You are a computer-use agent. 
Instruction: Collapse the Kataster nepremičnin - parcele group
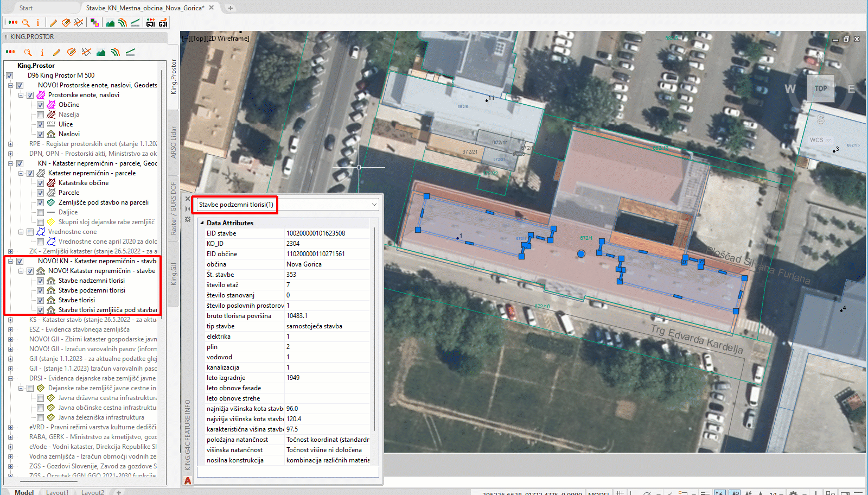(x=21, y=173)
